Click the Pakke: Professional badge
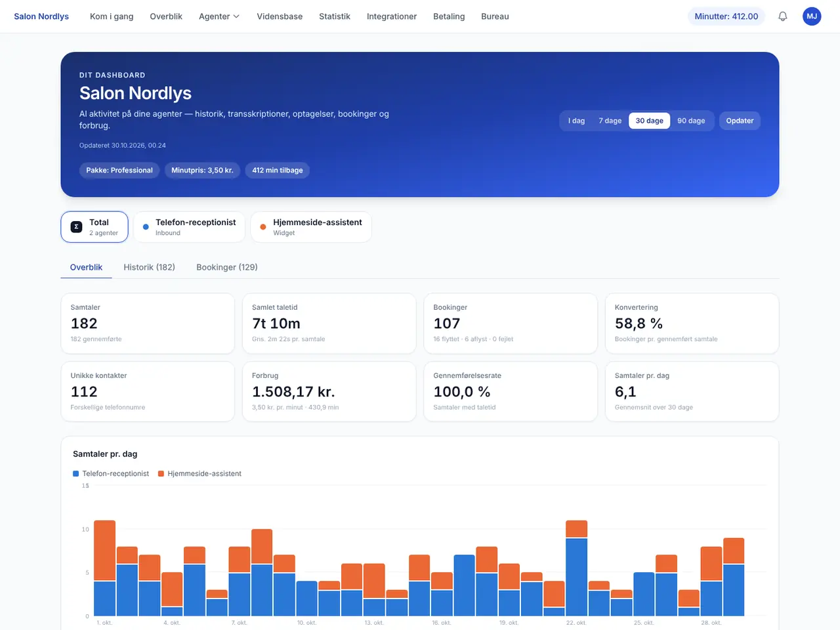The height and width of the screenshot is (630, 840). click(x=119, y=171)
